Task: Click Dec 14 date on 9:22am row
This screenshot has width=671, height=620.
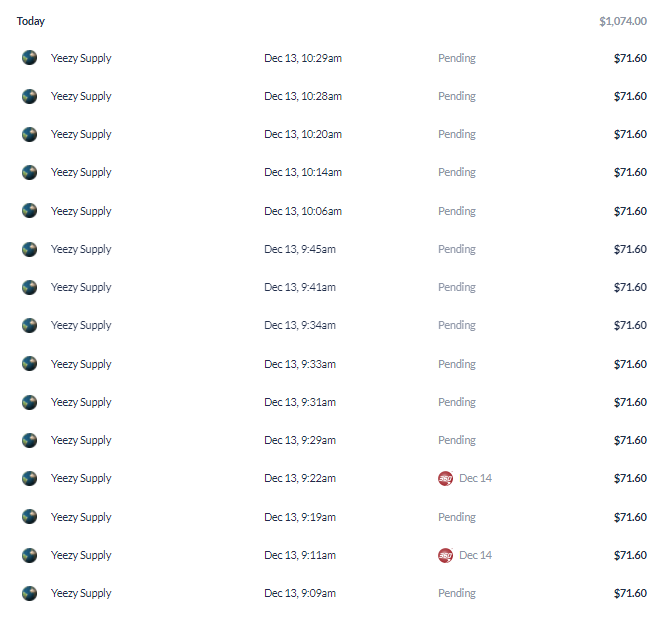Action: point(475,478)
